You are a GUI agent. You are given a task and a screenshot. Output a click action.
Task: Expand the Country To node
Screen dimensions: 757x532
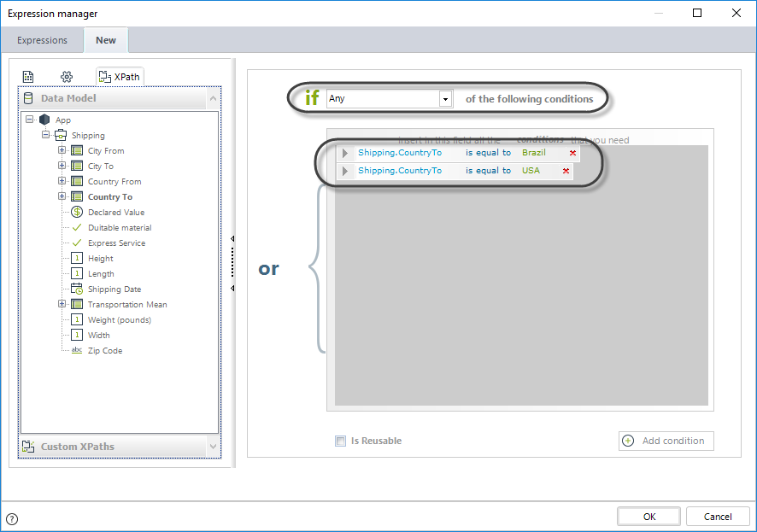tap(62, 196)
